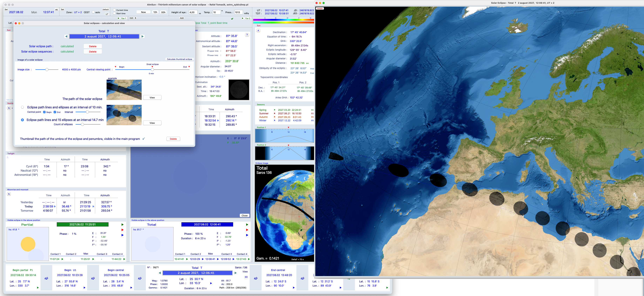This screenshot has width=644, height=296.
Task: Click the N toggle in Moonrise and moonset
Action: pos(9,194)
